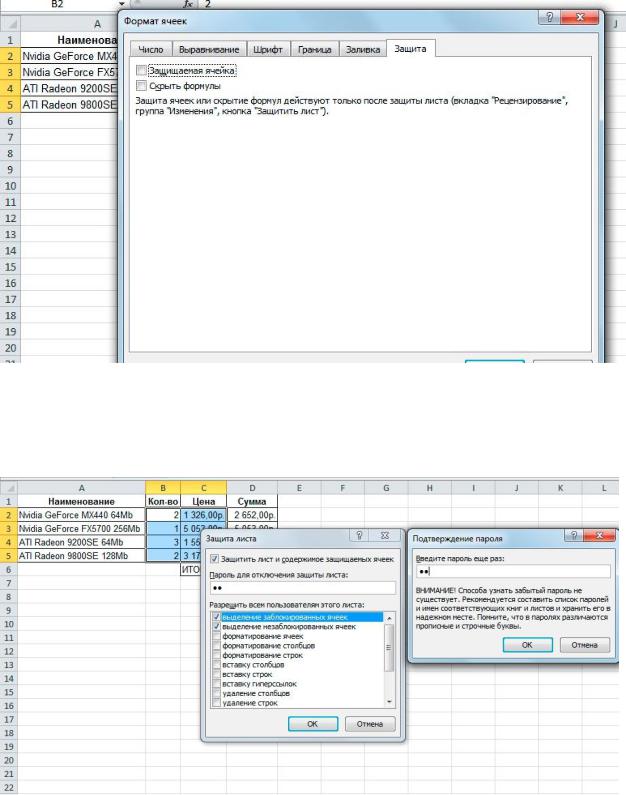Screen dimensions: 626x795
Task: Select cell Nvidia GeForce MX440 64Mb
Action: [x=82, y=515]
